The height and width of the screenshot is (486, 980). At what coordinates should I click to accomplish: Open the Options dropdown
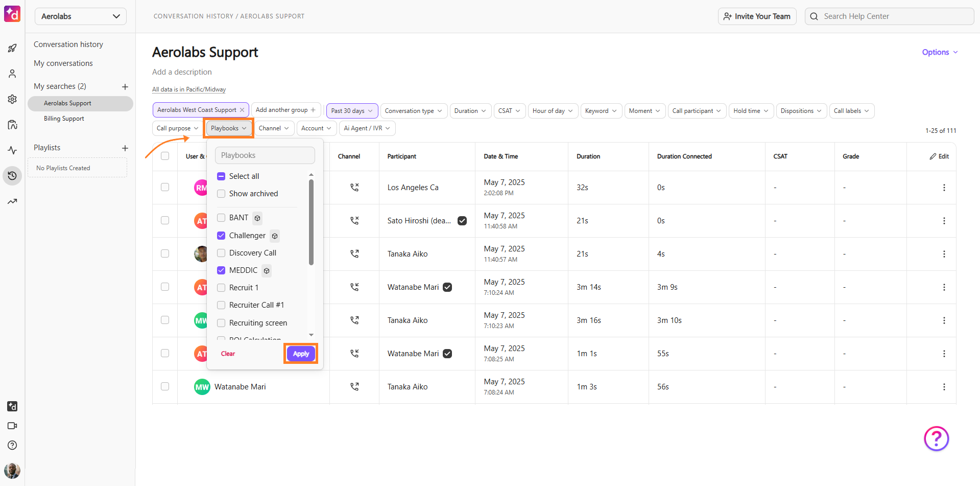940,52
